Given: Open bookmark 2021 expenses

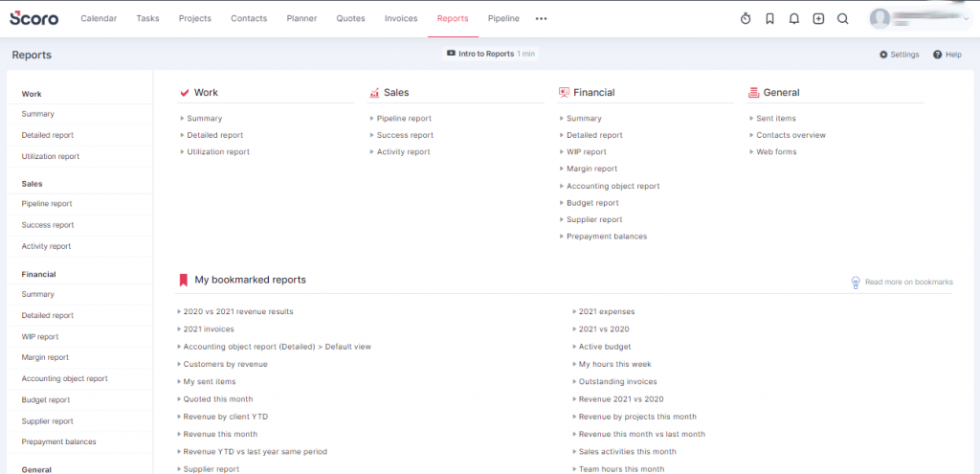Looking at the screenshot, I should click(x=606, y=311).
